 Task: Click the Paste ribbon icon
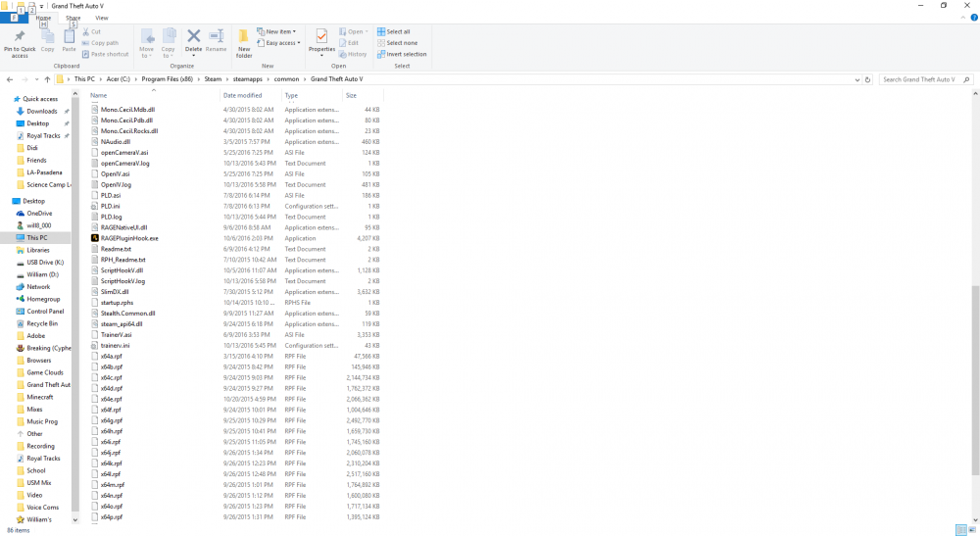tap(69, 37)
